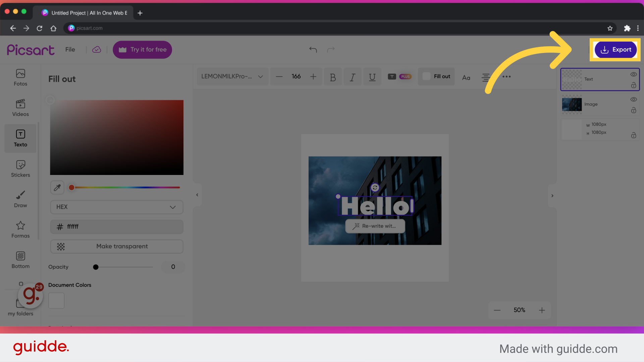Open the HEX color format dropdown
The image size is (644, 362).
pos(116,207)
